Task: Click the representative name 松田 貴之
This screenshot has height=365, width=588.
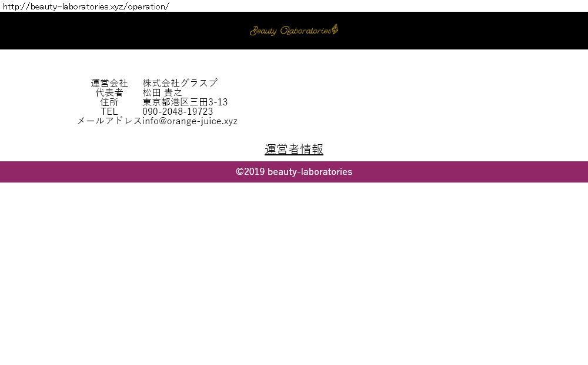Action: click(x=162, y=93)
